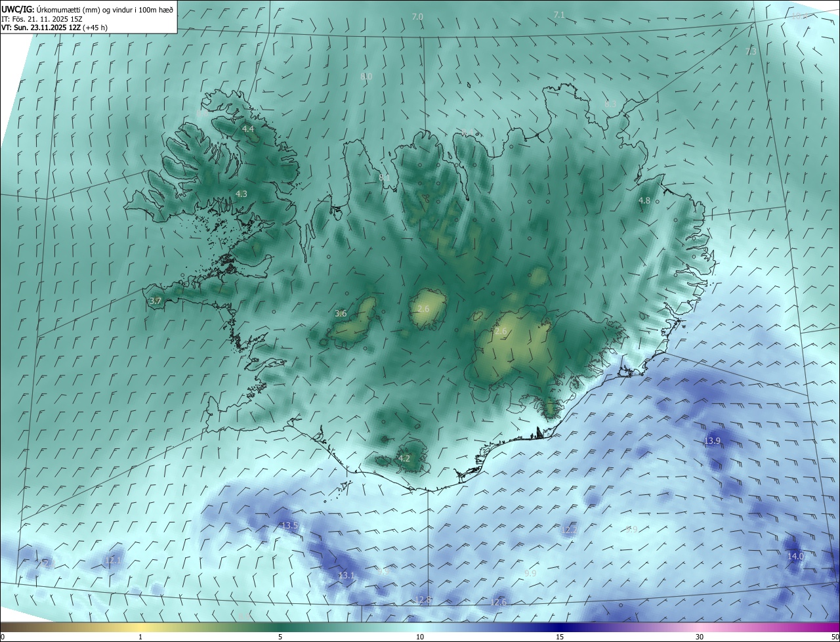Click the 8.3 value label on the map
840x642 pixels.
point(610,104)
